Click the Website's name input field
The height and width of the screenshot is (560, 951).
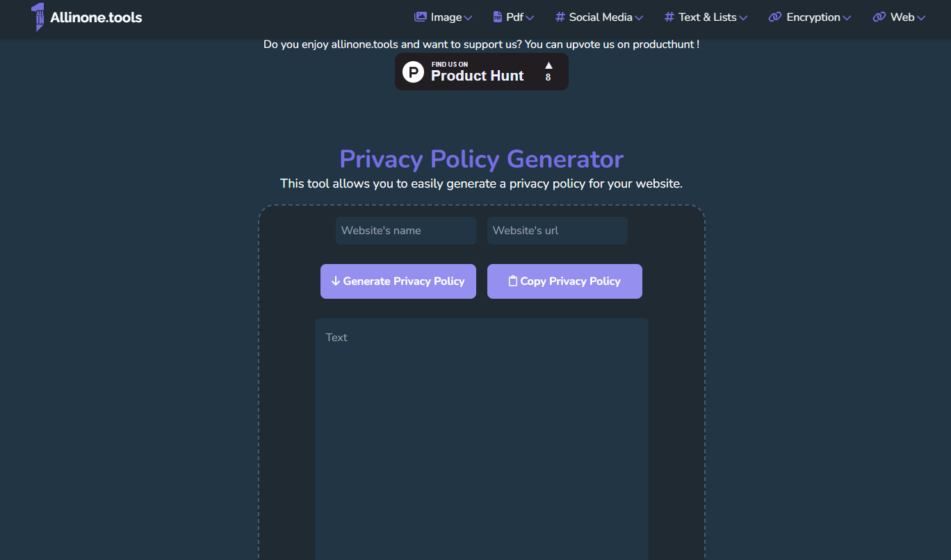(x=405, y=230)
